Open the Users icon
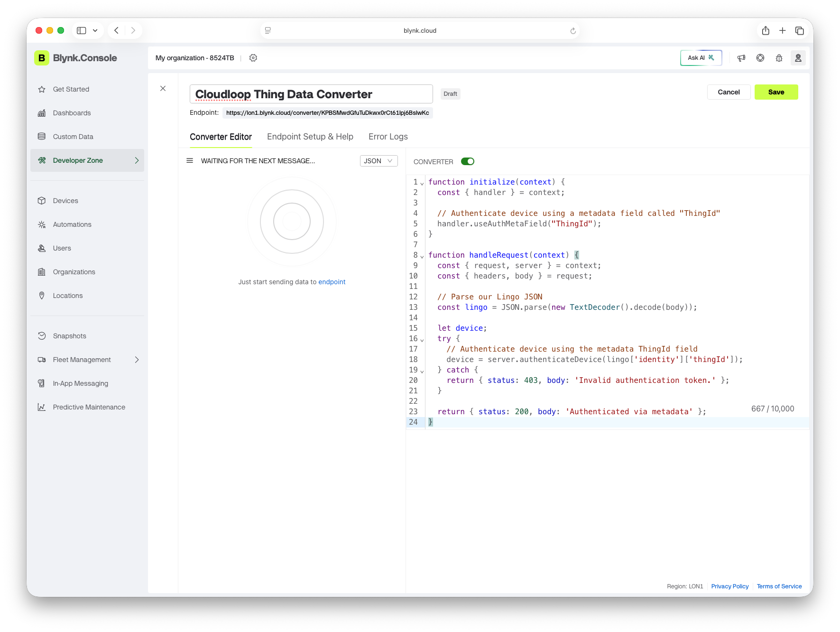This screenshot has width=840, height=632. [42, 248]
